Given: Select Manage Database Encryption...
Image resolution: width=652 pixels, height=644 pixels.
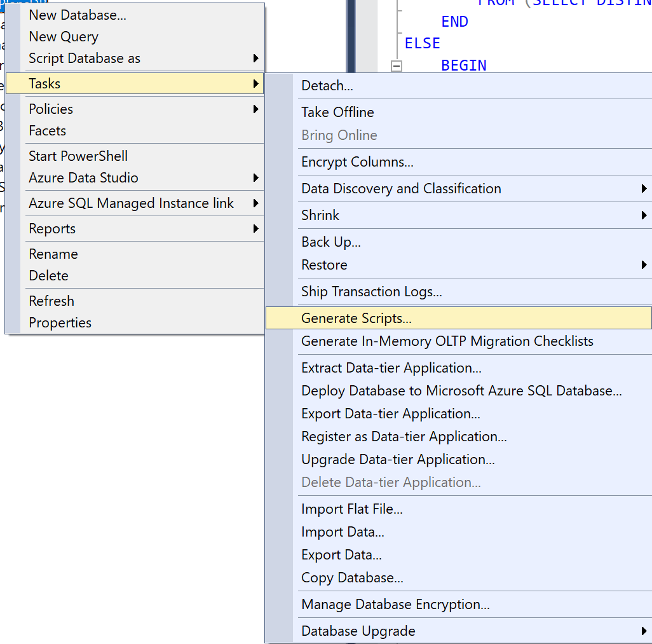Looking at the screenshot, I should coord(459,604).
